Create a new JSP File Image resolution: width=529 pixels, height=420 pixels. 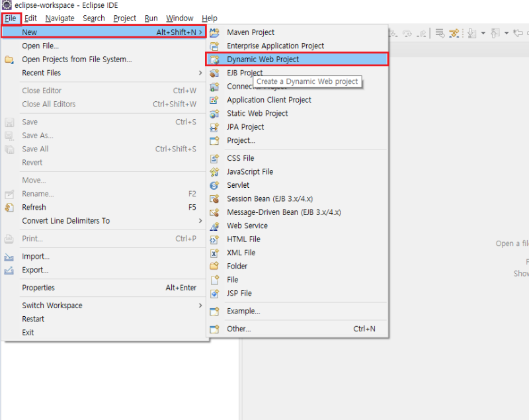point(297,293)
